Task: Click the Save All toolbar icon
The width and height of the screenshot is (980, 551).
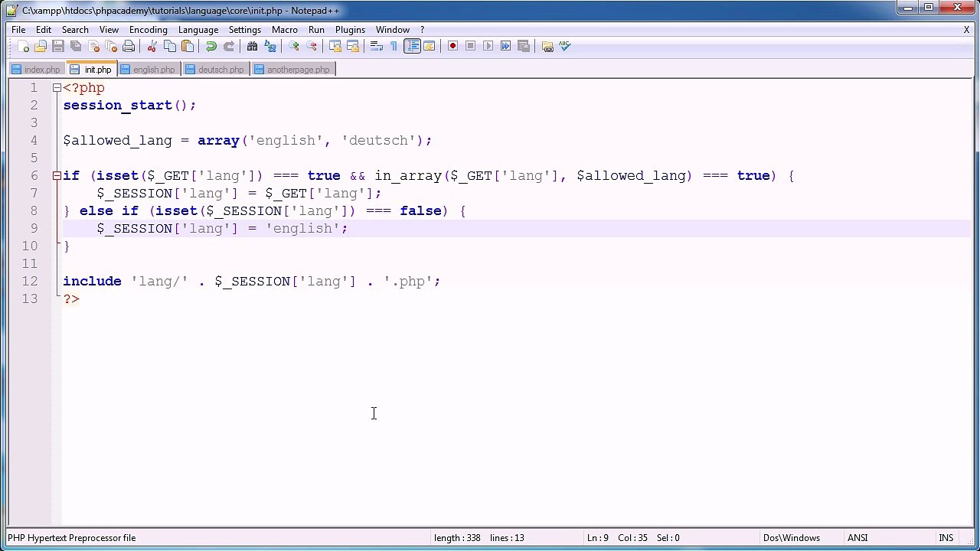Action: click(76, 47)
